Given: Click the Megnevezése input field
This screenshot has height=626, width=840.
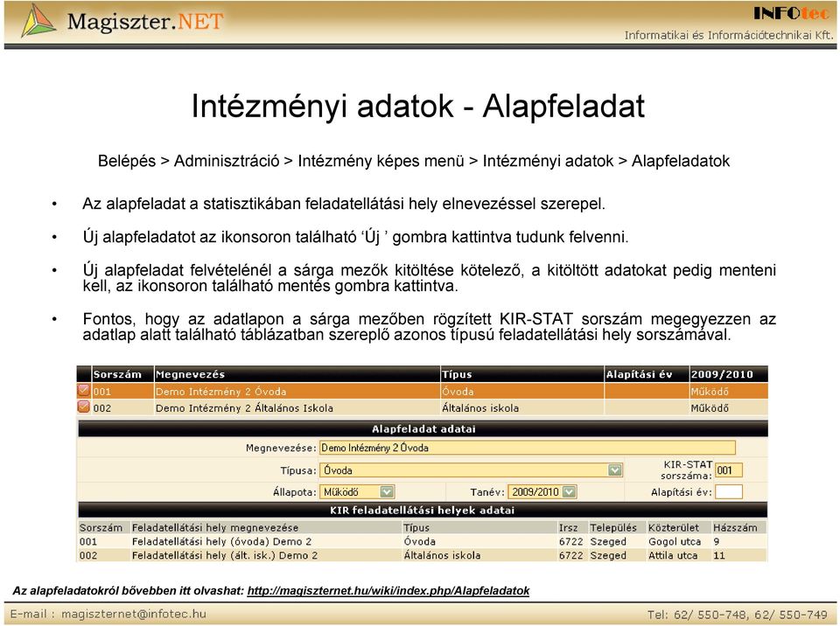Looking at the screenshot, I should click(527, 448).
